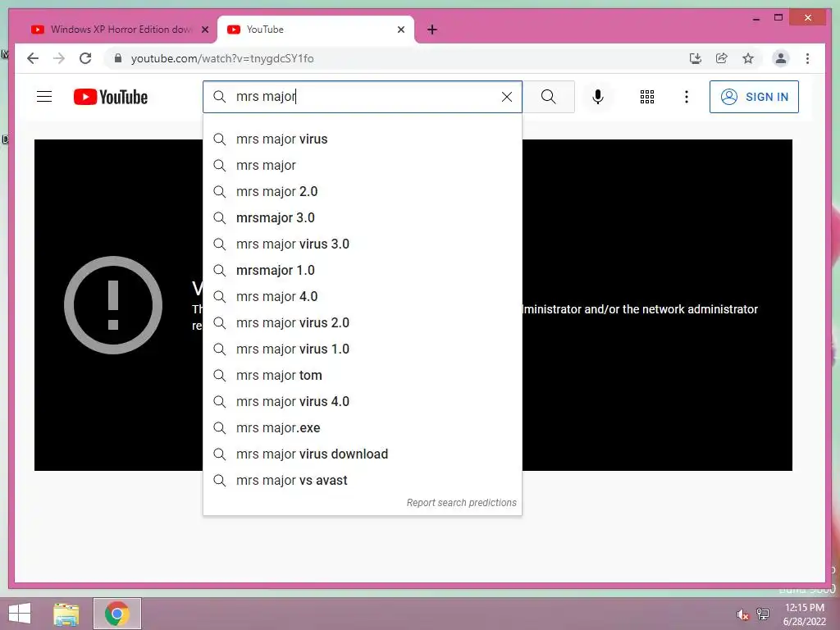Choose suggestion "mrs major virus 1.0"

pyautogui.click(x=363, y=349)
